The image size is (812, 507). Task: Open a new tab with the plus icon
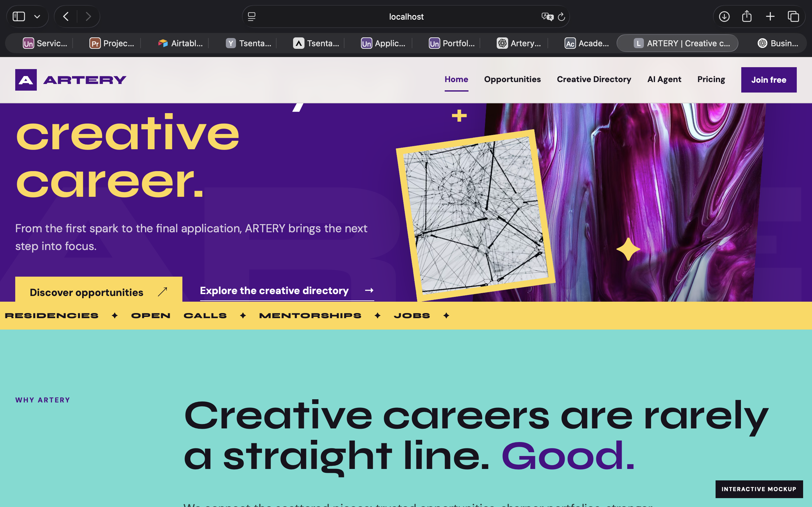coord(770,16)
